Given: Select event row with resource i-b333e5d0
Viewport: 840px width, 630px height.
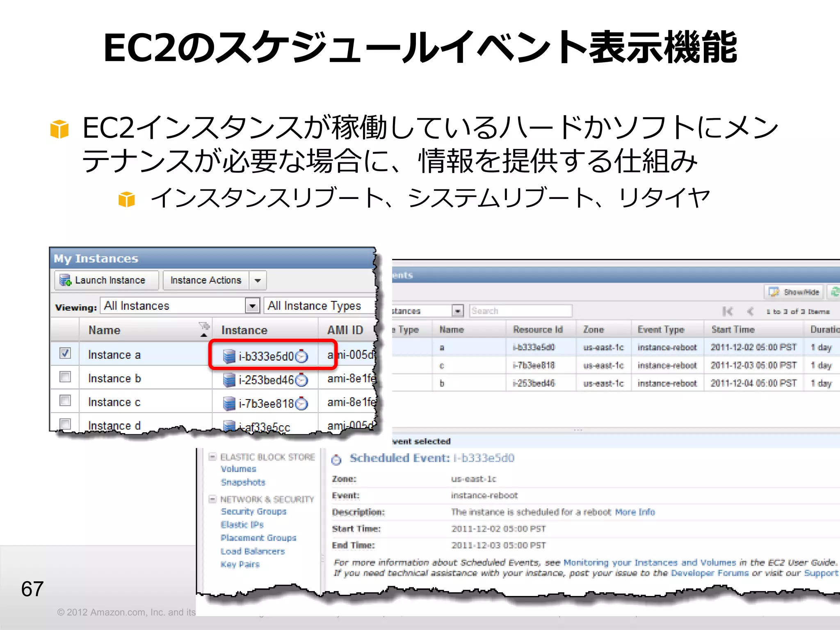Looking at the screenshot, I should coord(616,347).
